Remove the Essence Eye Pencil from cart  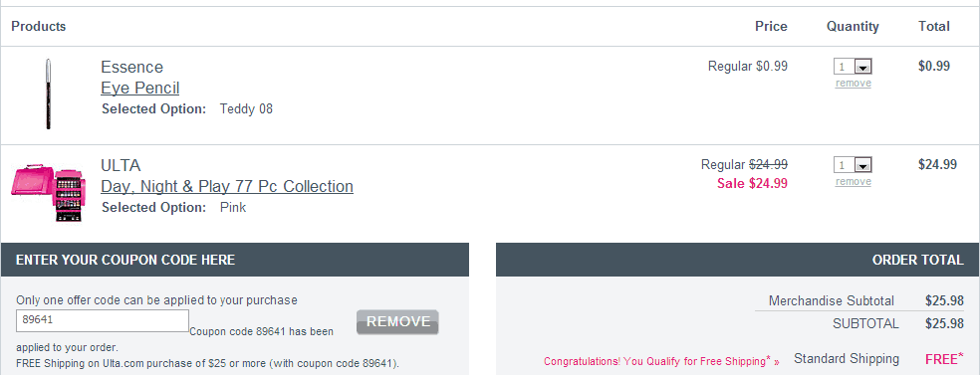854,83
